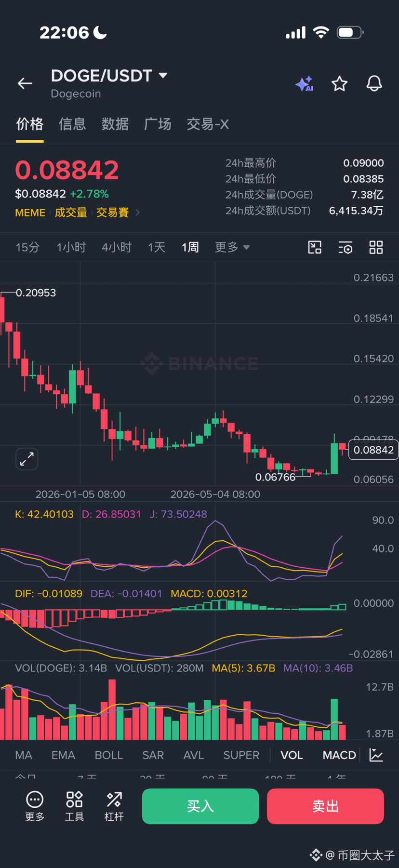
Task: Tap the 24h最高价 value 0.09000
Action: click(x=363, y=163)
